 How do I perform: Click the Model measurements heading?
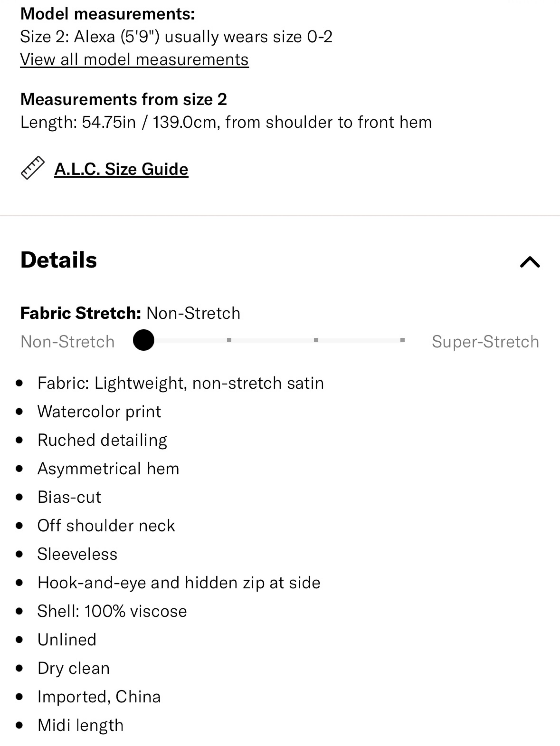tap(108, 14)
